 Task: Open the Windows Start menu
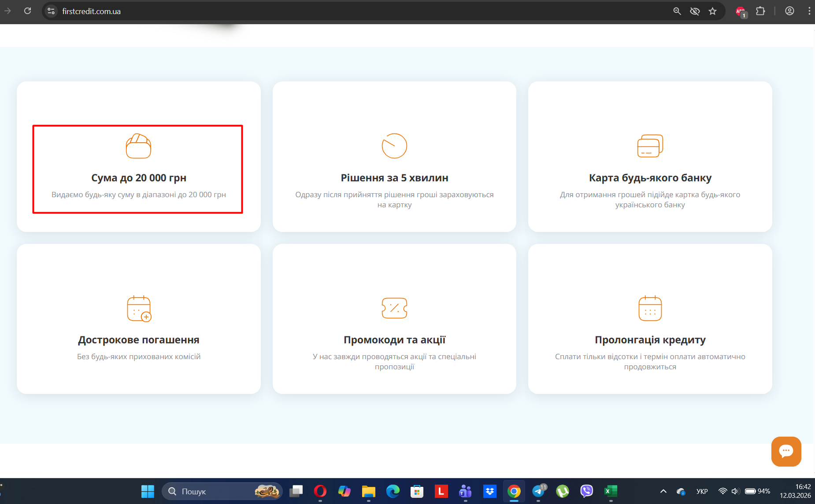click(x=148, y=491)
